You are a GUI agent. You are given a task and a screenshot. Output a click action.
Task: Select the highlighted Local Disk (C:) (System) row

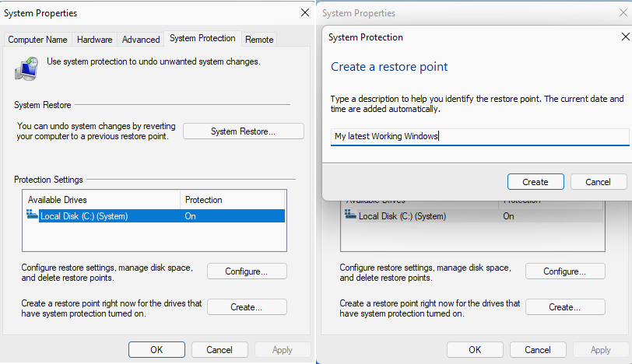tap(156, 216)
